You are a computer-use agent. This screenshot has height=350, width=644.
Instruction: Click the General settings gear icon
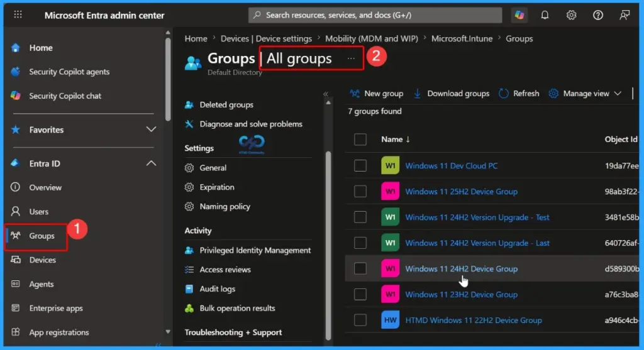point(189,168)
